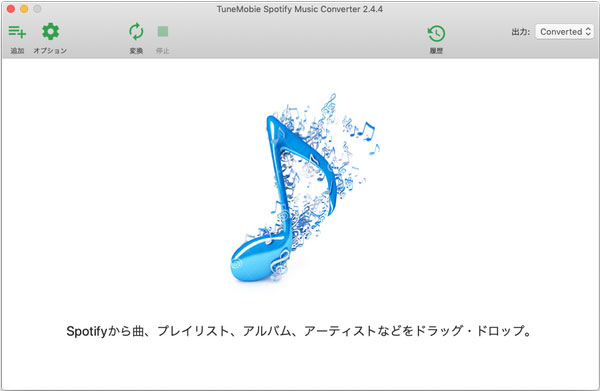Image resolution: width=600 pixels, height=391 pixels.
Task: Click the 停止 stop square icon
Action: point(163,31)
